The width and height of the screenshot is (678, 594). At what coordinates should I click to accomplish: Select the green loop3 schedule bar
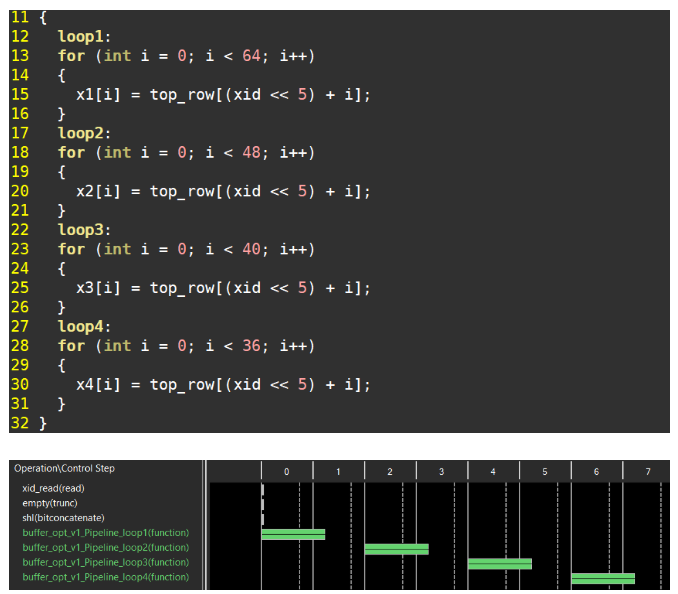(499, 564)
